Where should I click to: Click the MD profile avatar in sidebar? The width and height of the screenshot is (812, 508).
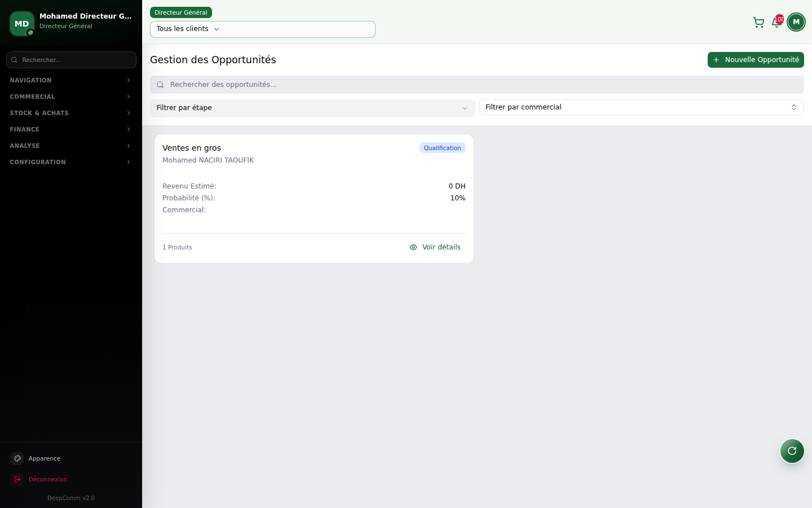tap(22, 24)
